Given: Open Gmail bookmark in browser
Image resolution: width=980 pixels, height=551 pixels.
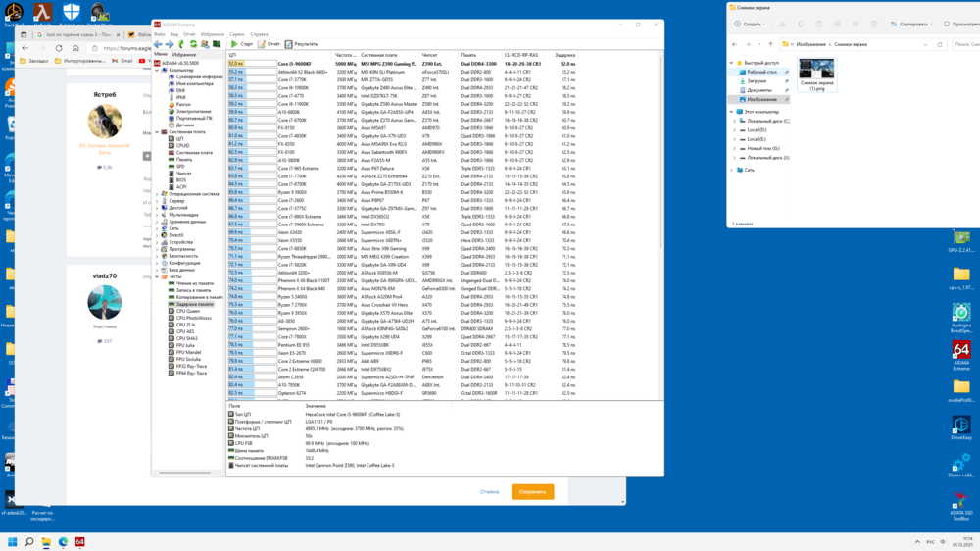Looking at the screenshot, I should click(122, 61).
